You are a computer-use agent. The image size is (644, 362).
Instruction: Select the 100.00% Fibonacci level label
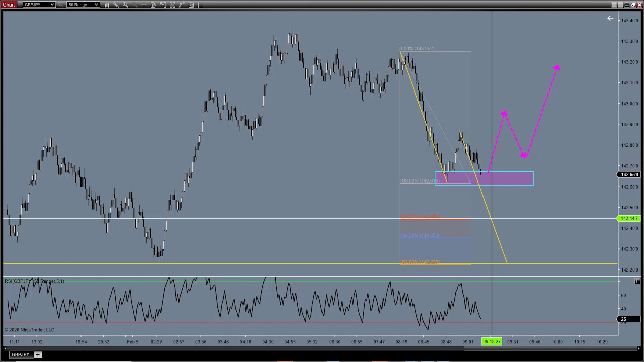coord(420,181)
